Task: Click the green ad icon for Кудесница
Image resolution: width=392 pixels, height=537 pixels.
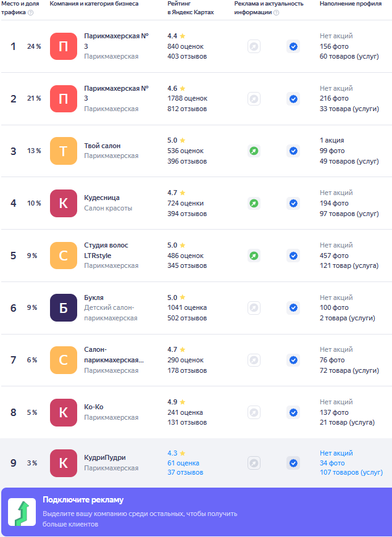Action: 254,203
